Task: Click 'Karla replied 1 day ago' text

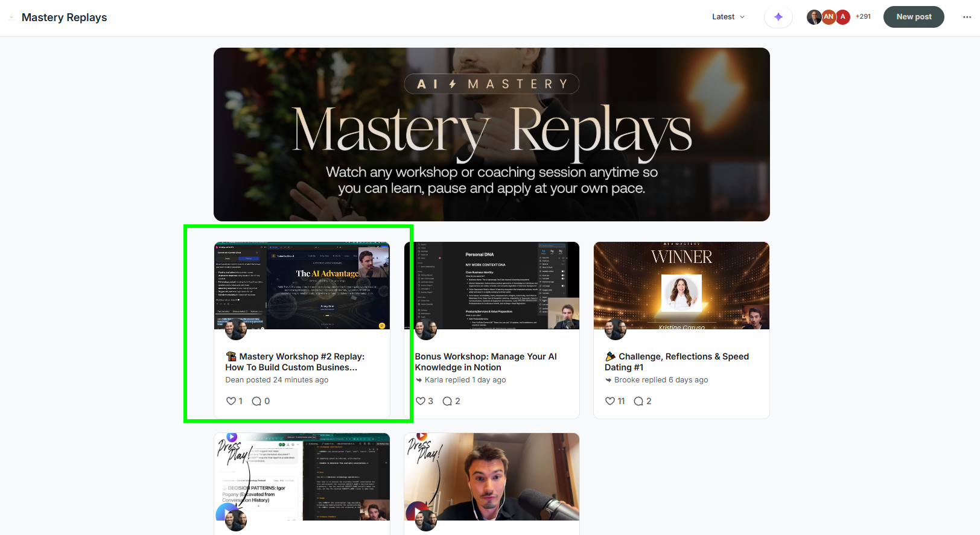Action: (465, 380)
